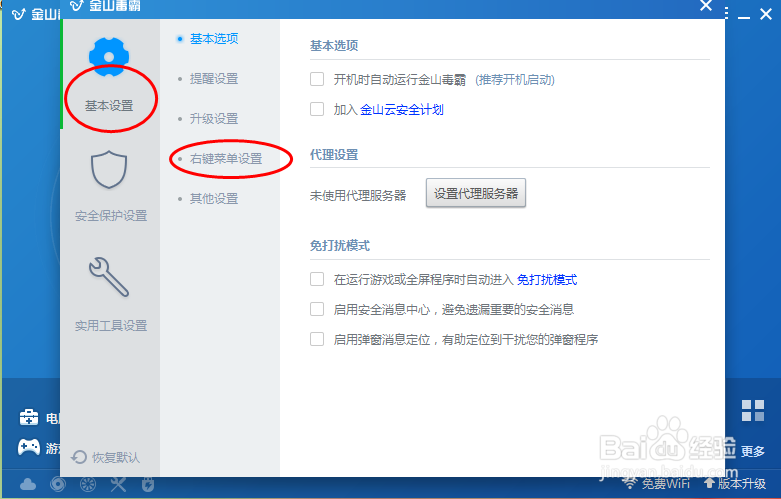Open the 实用工具设置 wrench icon

(x=109, y=277)
